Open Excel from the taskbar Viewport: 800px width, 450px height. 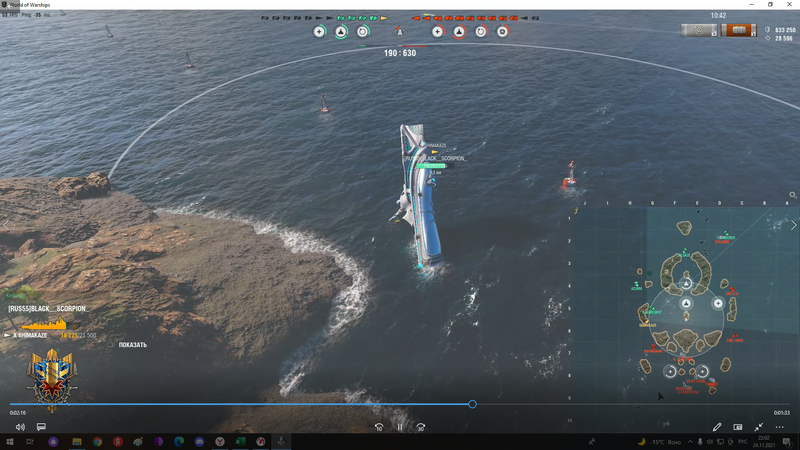point(240,441)
